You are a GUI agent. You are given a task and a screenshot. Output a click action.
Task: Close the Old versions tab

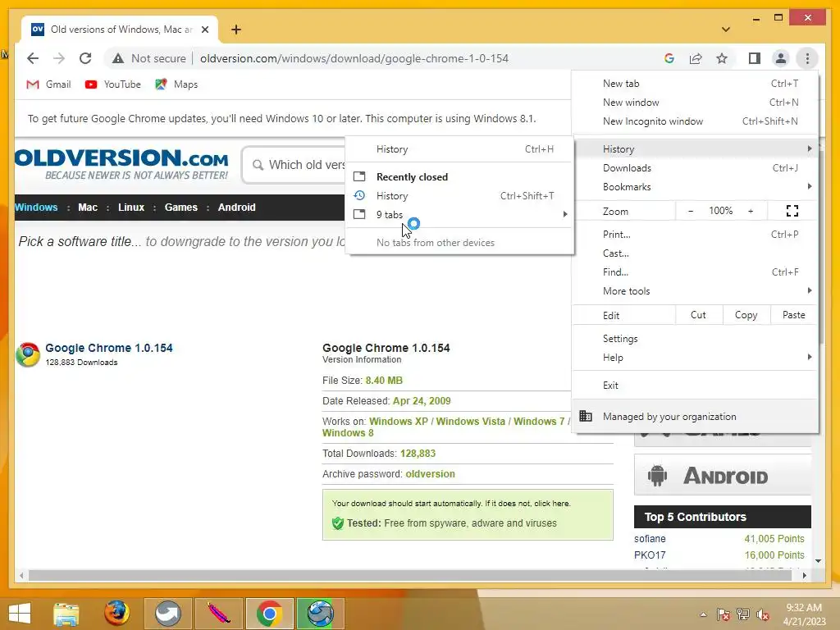(x=204, y=30)
